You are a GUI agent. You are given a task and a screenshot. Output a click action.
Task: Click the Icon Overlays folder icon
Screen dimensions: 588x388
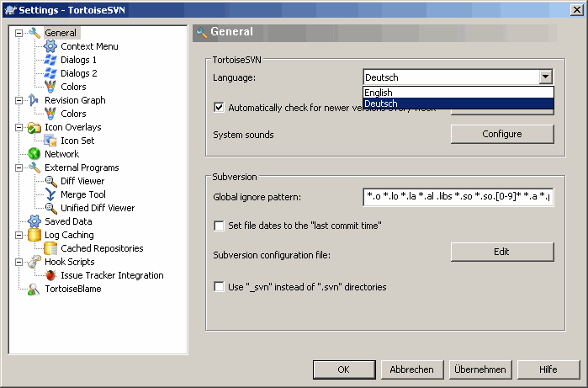34,128
